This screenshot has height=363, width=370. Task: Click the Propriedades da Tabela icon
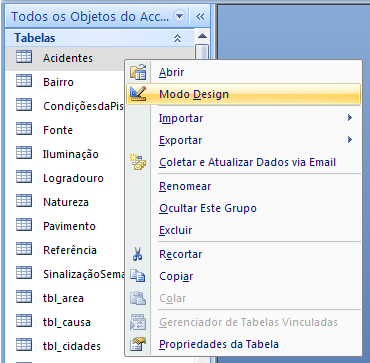pyautogui.click(x=138, y=344)
